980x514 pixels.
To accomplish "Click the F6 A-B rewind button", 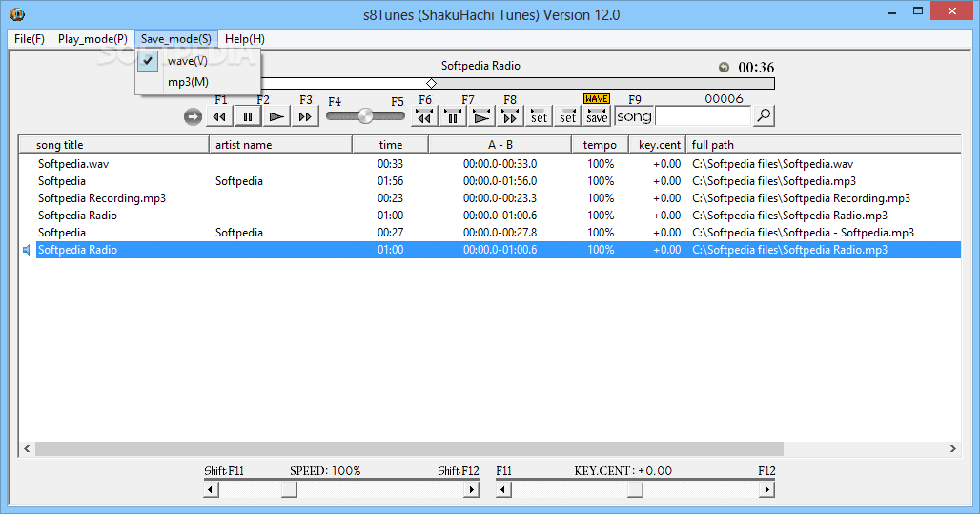I will coord(424,116).
